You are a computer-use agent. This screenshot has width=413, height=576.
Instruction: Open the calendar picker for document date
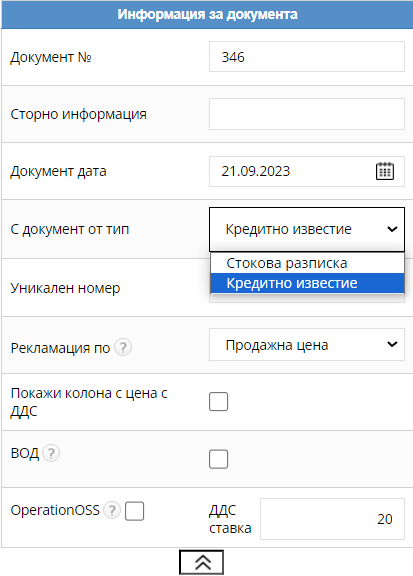point(385,171)
